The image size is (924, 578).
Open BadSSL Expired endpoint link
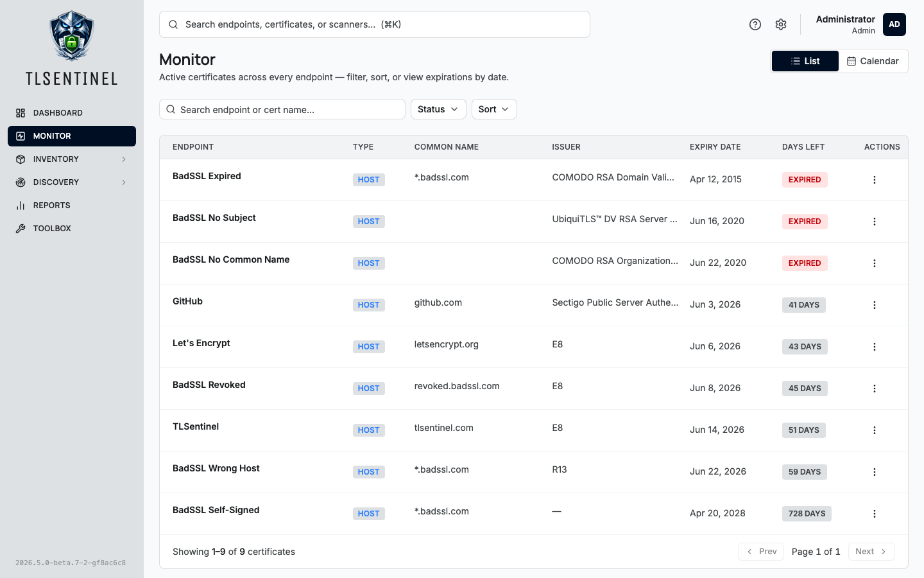207,176
